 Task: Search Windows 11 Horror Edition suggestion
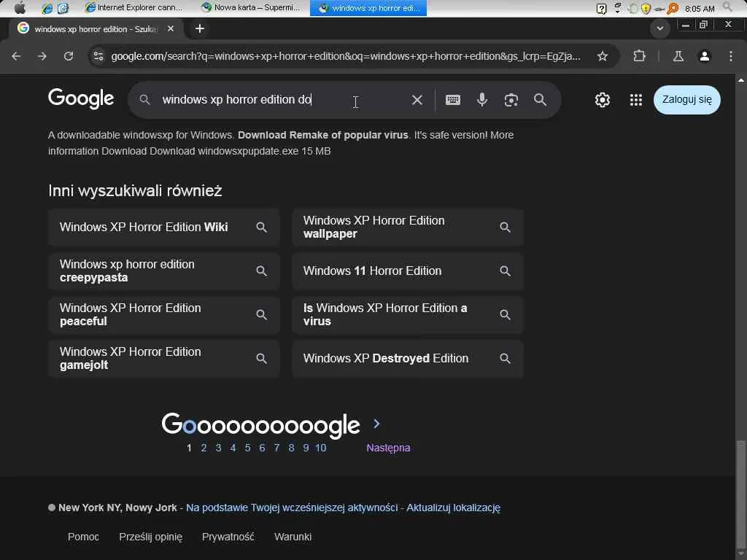[x=408, y=271]
